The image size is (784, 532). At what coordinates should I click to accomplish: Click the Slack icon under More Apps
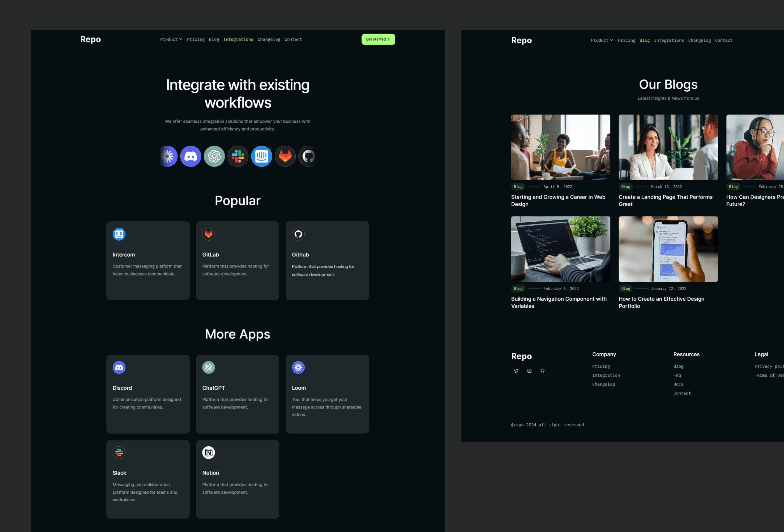tap(119, 452)
